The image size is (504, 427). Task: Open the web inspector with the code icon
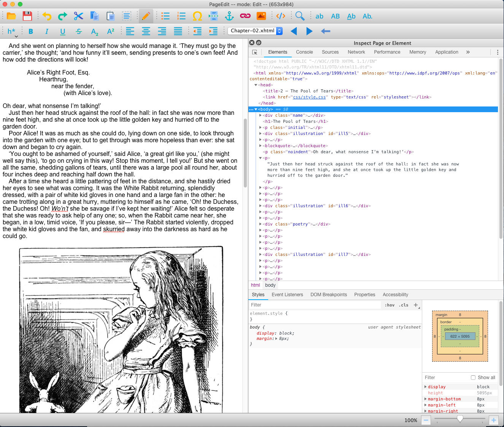tap(281, 16)
